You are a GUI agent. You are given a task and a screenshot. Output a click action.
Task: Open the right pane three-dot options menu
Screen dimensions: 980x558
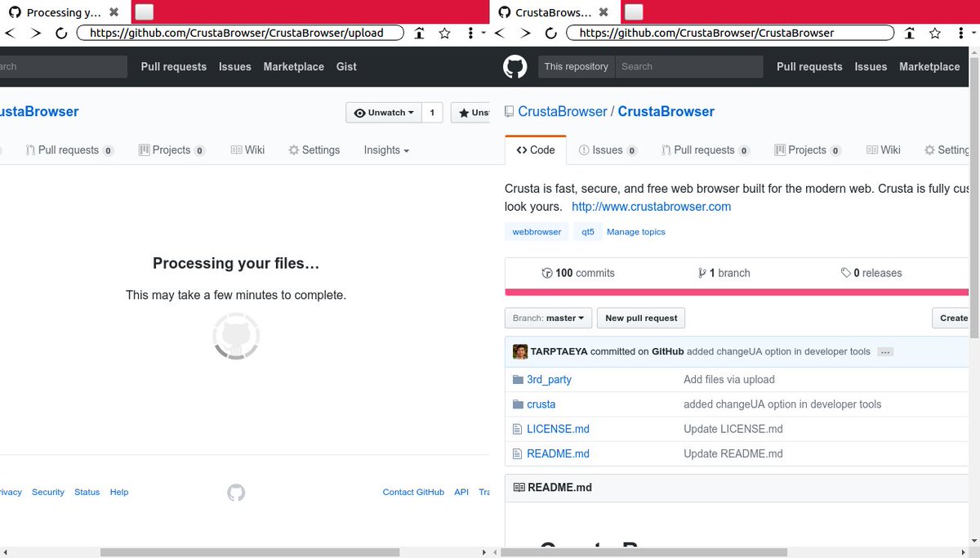pos(960,33)
